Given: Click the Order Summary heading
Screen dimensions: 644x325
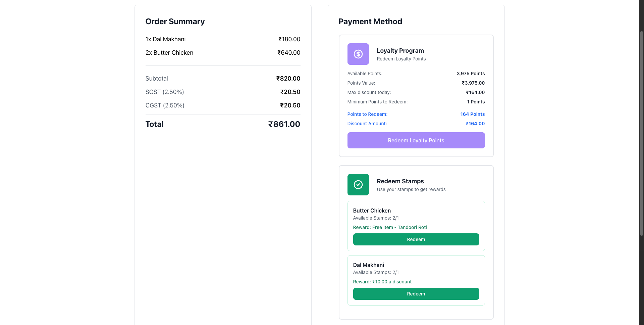Looking at the screenshot, I should point(175,21).
